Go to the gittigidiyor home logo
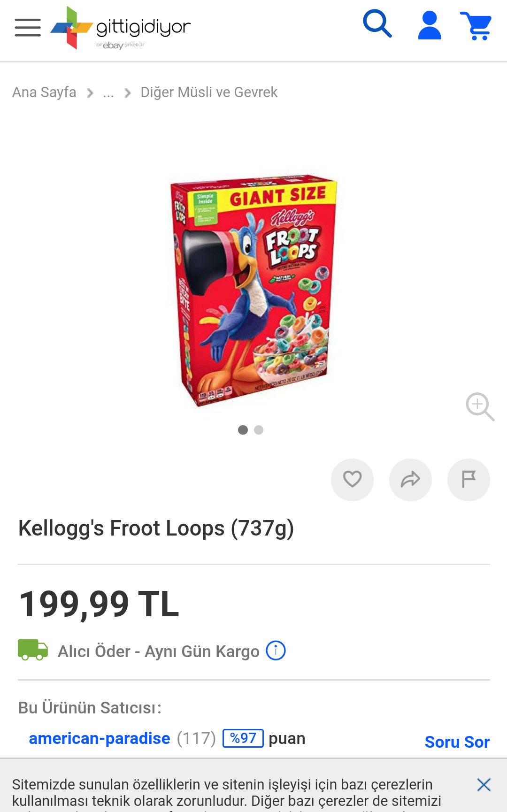Screen dimensions: 507x812 pos(121,28)
